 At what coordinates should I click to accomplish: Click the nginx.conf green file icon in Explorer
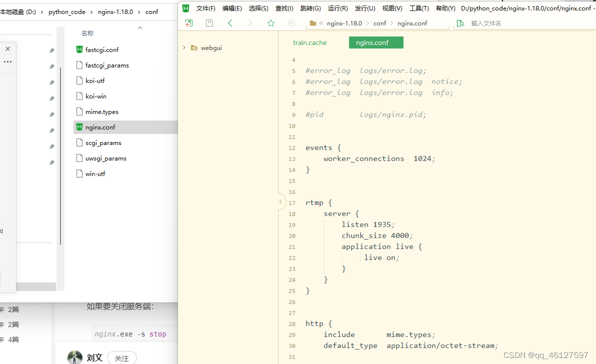coord(79,127)
